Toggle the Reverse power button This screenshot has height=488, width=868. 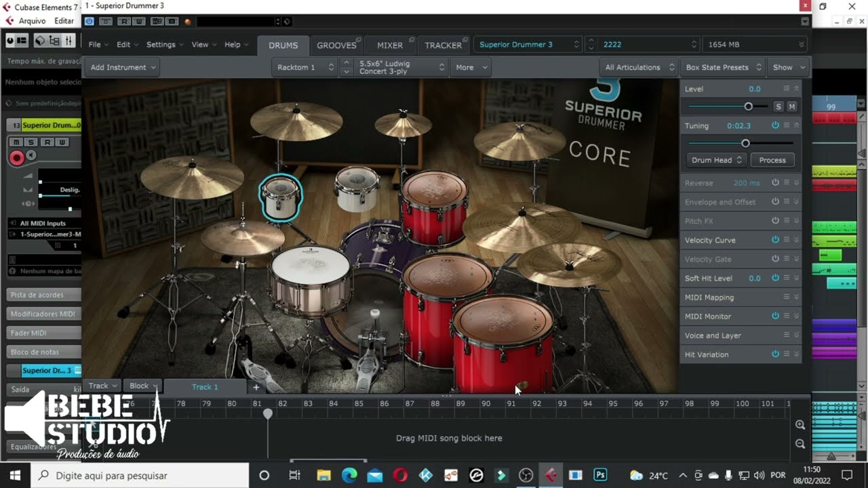(x=775, y=182)
